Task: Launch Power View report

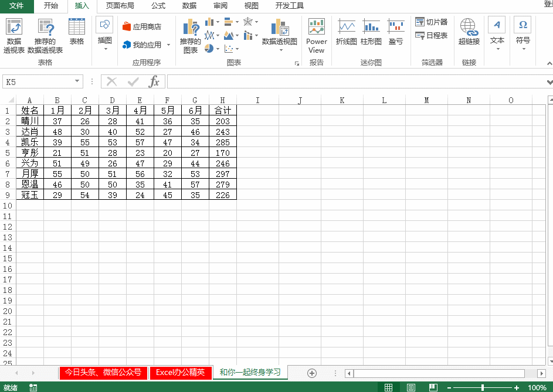Action: 316,36
